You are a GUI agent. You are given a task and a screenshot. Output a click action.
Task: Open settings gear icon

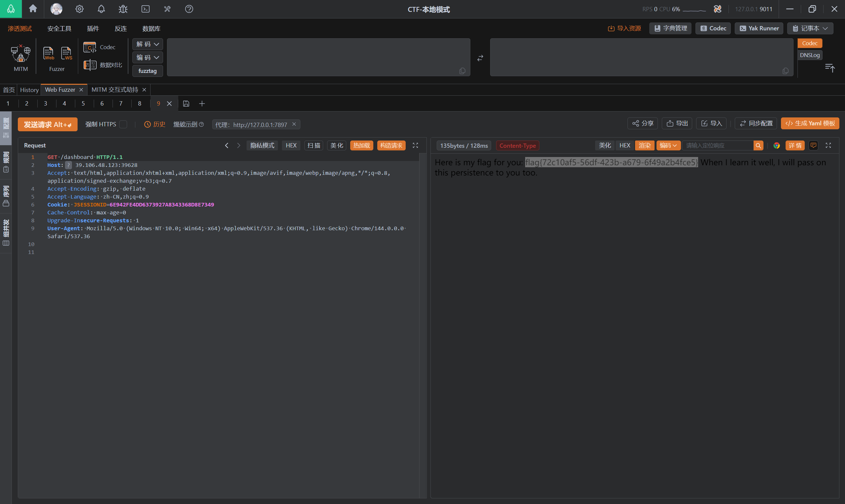pos(80,9)
